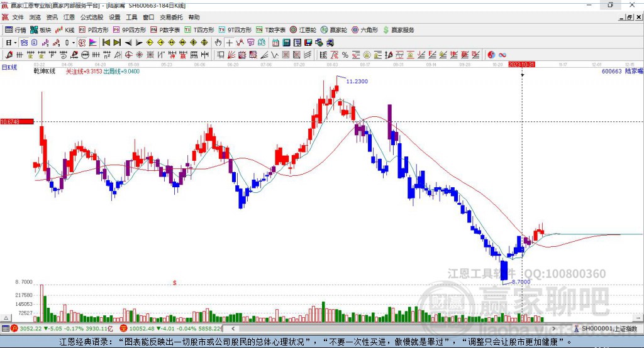Open 9P四方形 tool
The width and height of the screenshot is (644, 348).
point(130,30)
